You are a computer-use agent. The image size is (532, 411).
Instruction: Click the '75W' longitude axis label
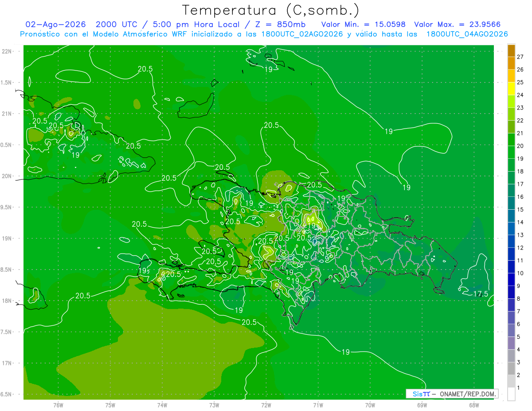[110, 405]
